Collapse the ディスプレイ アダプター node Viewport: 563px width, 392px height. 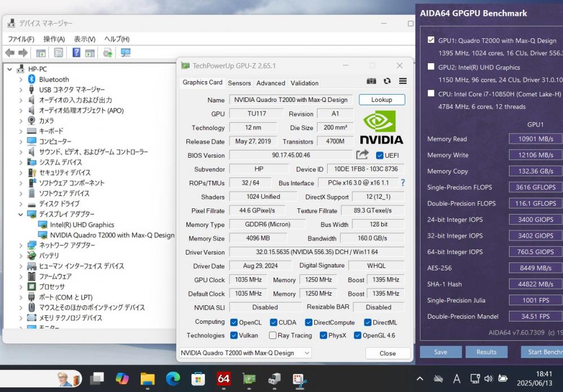click(21, 214)
